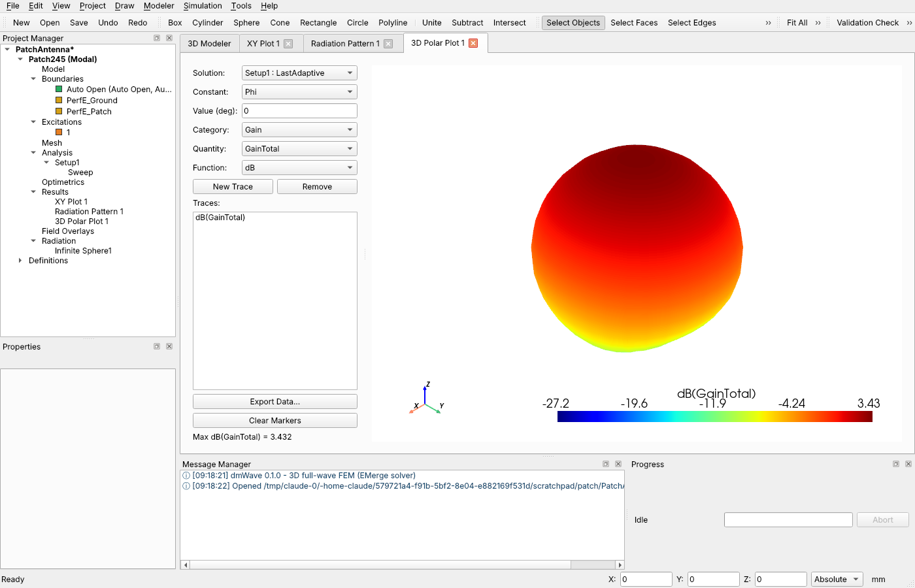Open the Simulation menu
Viewport: 915px width, 588px height.
click(203, 6)
